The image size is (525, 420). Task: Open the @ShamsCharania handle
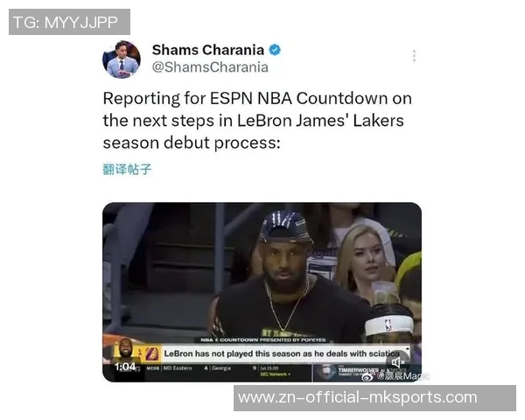tap(210, 67)
